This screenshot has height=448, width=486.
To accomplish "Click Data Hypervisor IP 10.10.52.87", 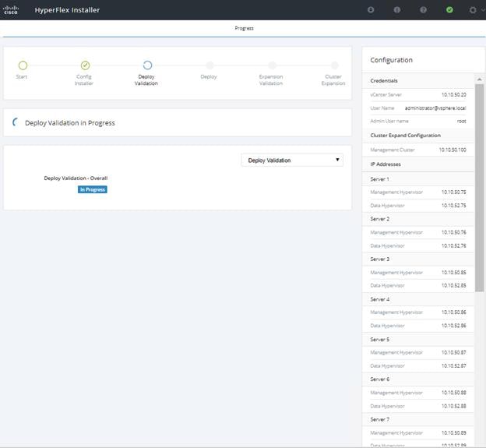I will (x=454, y=366).
